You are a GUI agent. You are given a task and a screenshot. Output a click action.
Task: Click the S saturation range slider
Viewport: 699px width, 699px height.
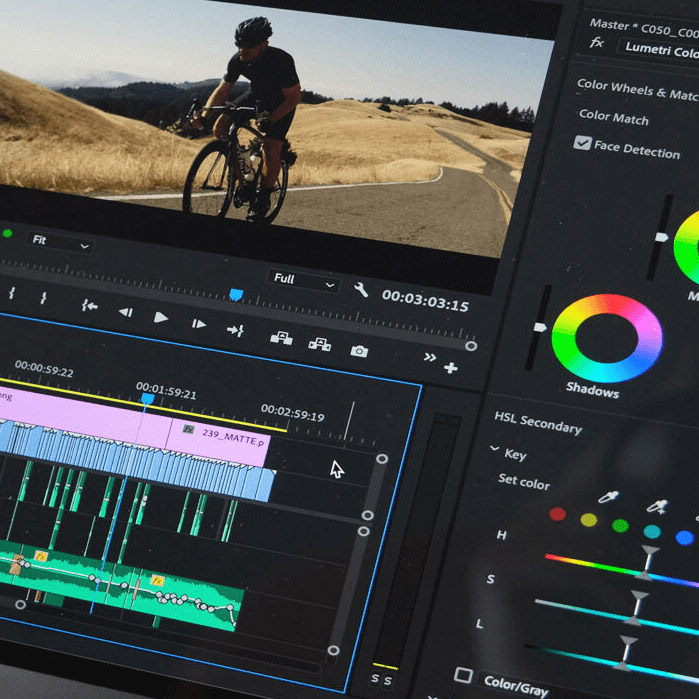coord(617,615)
